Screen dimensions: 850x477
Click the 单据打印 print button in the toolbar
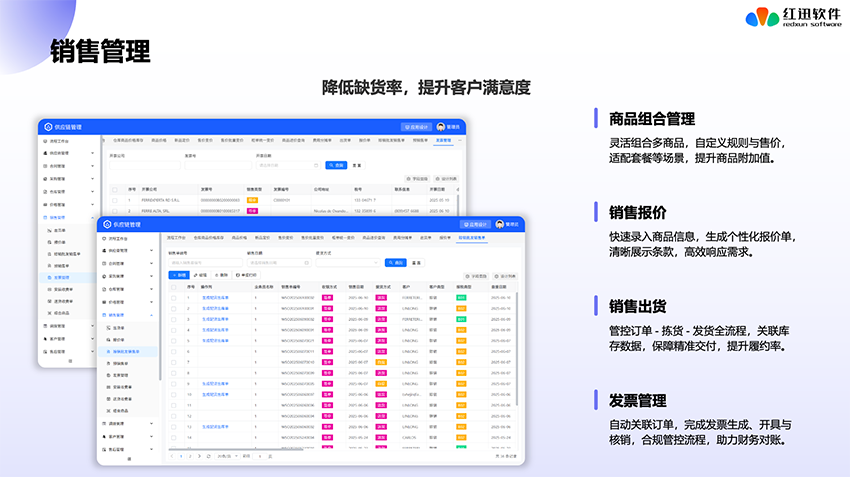[x=245, y=274]
